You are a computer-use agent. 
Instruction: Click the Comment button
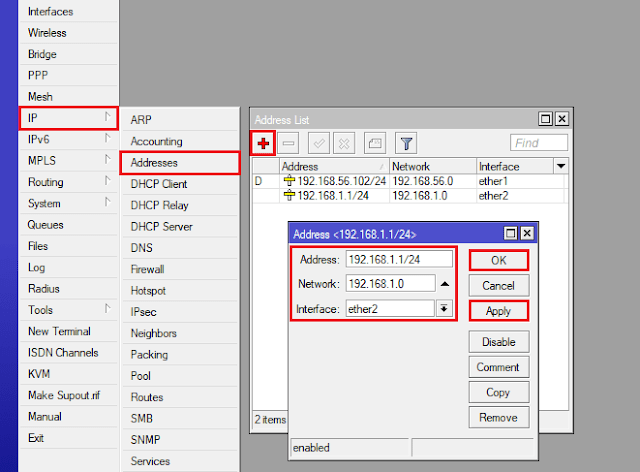499,367
